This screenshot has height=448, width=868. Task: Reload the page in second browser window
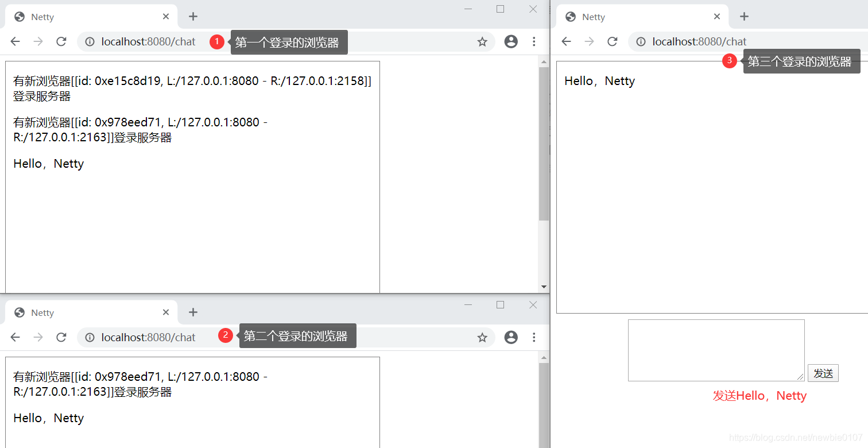tap(61, 337)
